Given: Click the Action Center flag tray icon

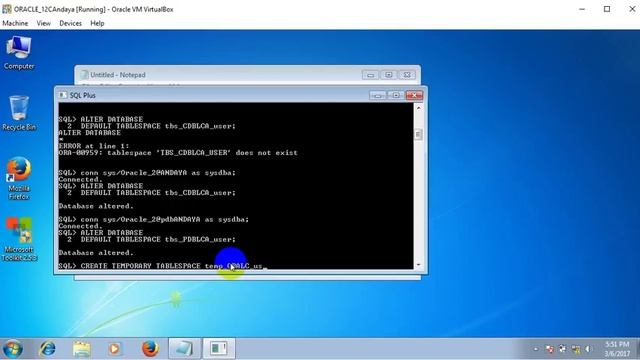Looking at the screenshot, I should pyautogui.click(x=550, y=349).
